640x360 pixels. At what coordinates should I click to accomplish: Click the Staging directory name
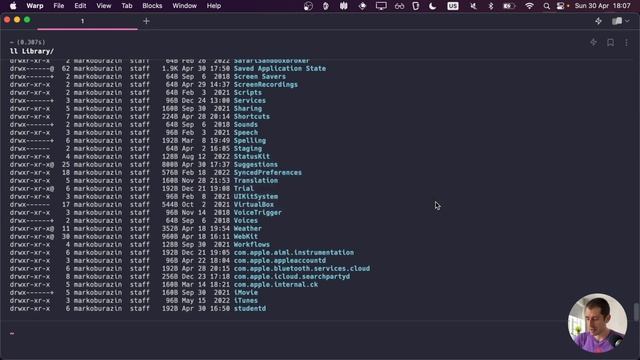pos(248,149)
